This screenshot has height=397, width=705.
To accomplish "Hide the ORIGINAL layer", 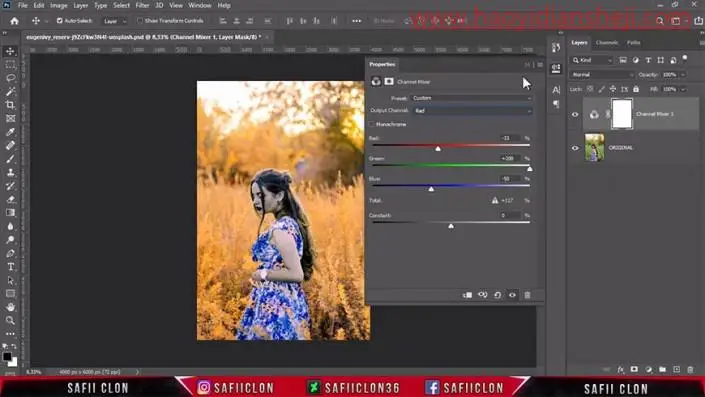I will pos(575,148).
